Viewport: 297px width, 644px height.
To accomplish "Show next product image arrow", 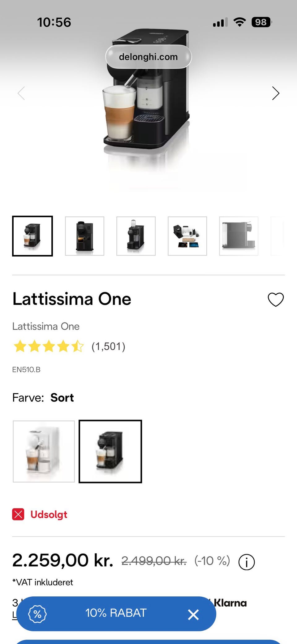I will tap(275, 93).
